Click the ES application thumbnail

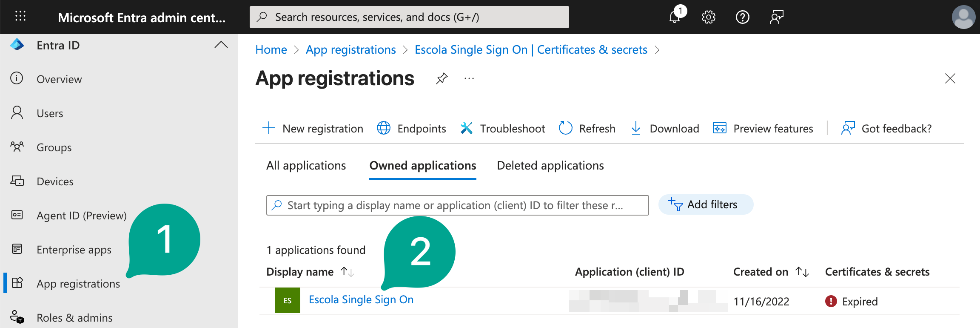288,300
